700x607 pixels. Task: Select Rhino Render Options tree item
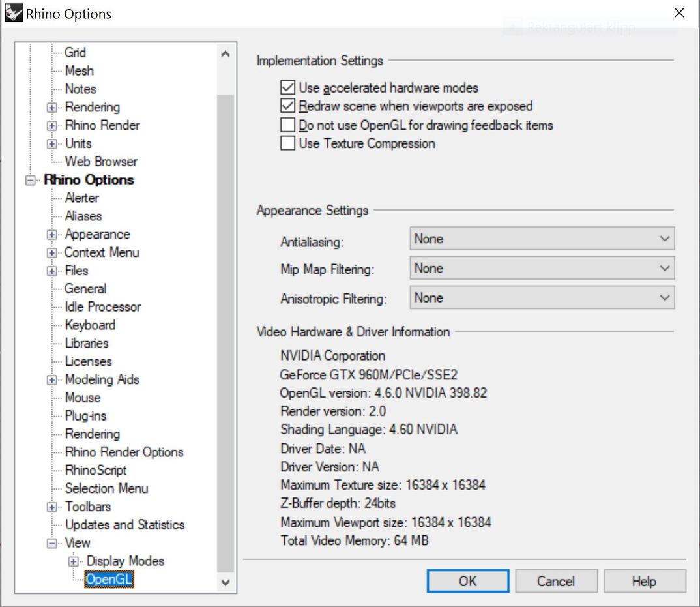coord(124,452)
